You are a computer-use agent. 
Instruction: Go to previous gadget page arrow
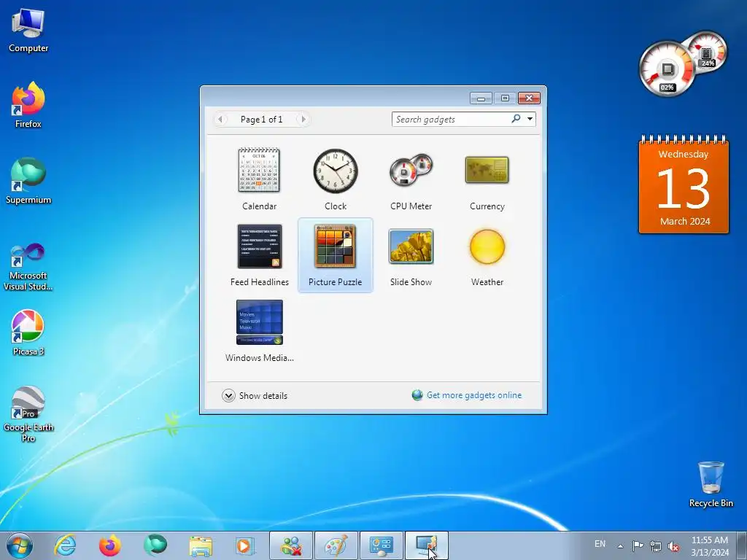click(220, 119)
